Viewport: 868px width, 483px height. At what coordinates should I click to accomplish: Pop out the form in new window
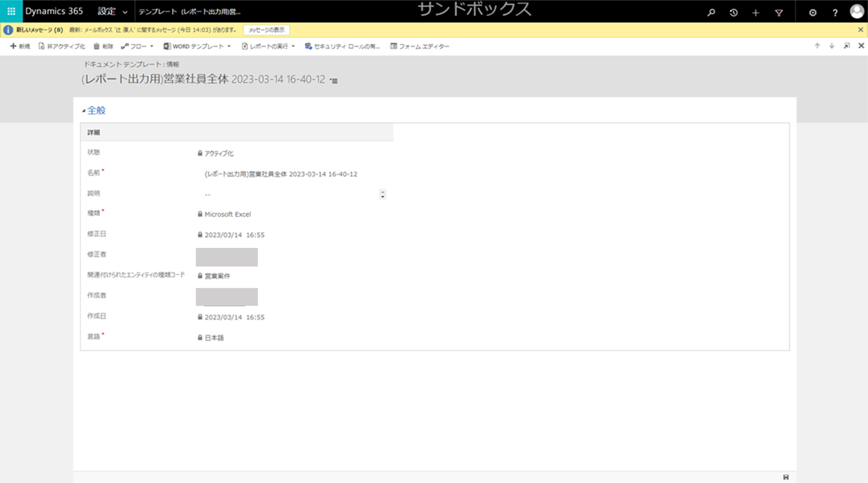point(847,46)
